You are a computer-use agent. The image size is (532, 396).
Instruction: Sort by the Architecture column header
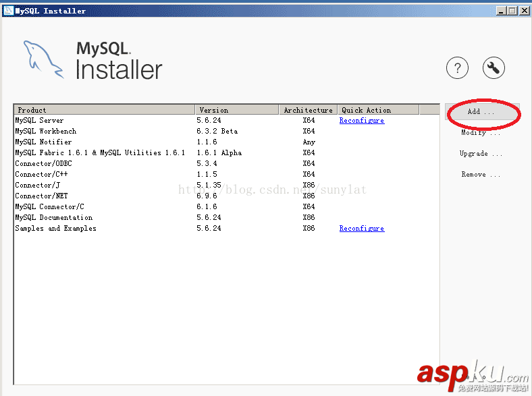point(308,110)
